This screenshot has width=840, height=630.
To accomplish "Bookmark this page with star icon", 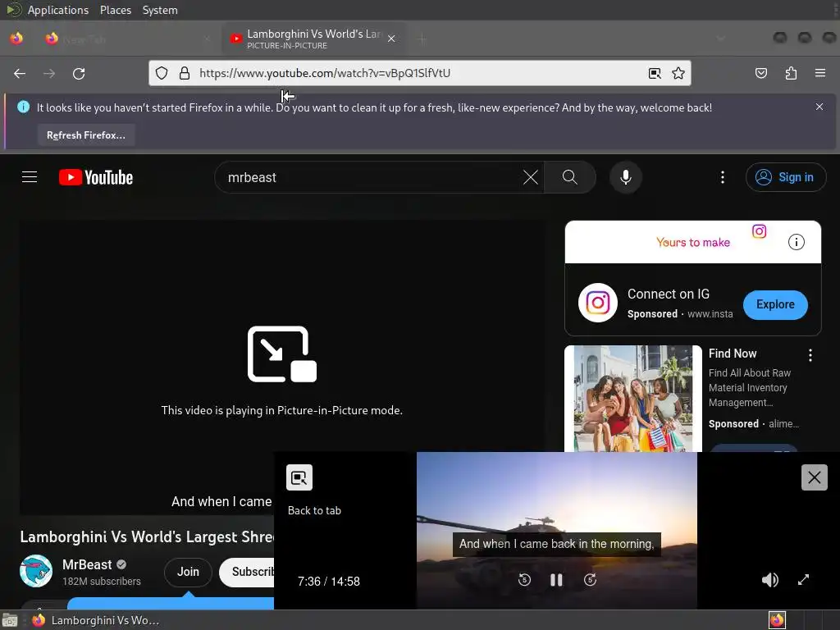I will [x=678, y=73].
